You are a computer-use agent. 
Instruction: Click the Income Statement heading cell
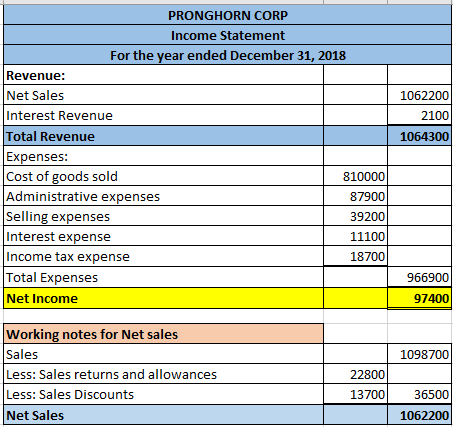click(x=227, y=35)
